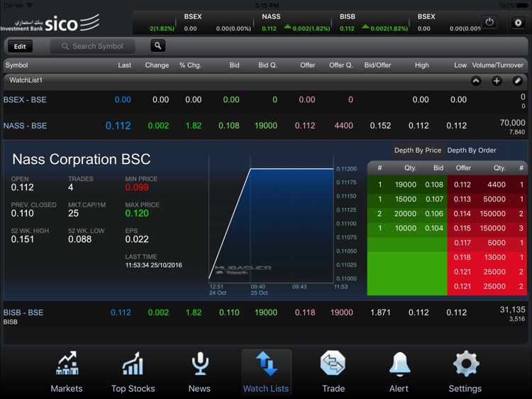Click the Offer Q. column header
This screenshot has height=399, width=532.
pos(341,65)
